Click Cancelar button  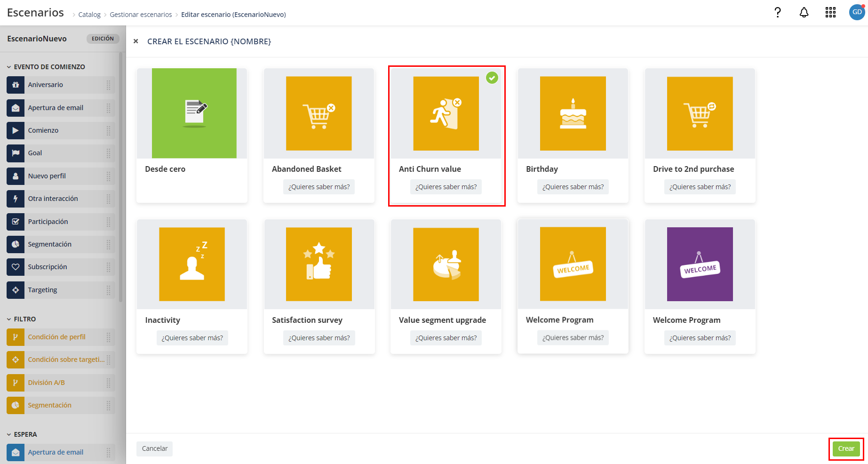(x=155, y=448)
